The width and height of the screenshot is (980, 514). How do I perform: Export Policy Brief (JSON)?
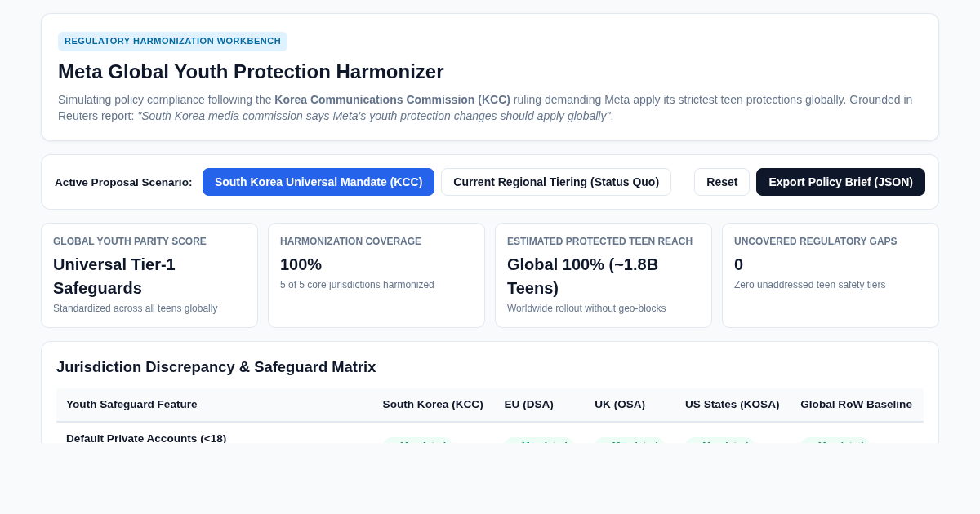point(840,182)
